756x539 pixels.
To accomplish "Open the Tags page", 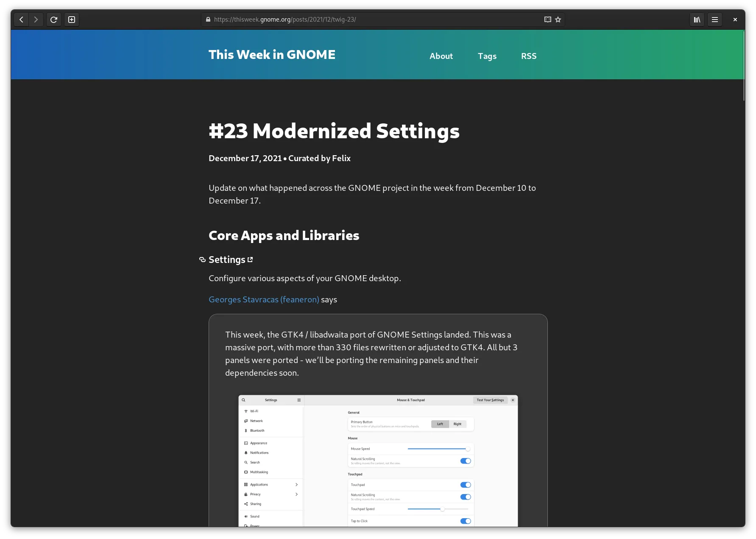I will pos(487,56).
